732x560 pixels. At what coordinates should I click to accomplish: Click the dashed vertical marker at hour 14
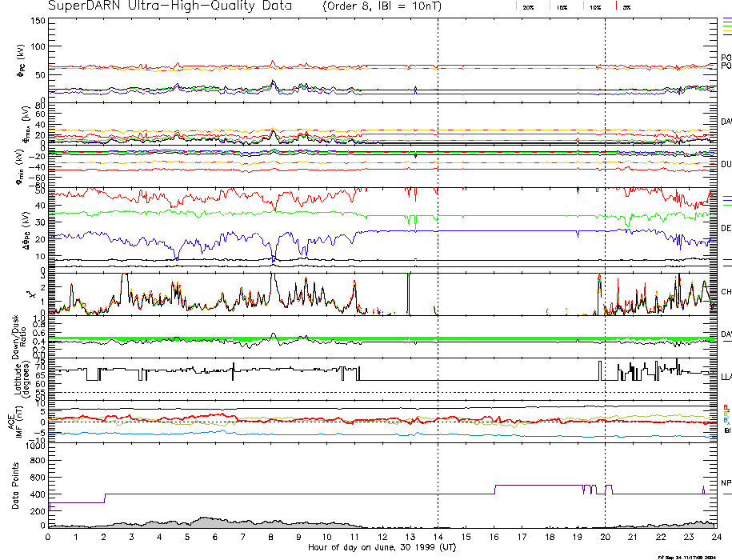(x=438, y=240)
